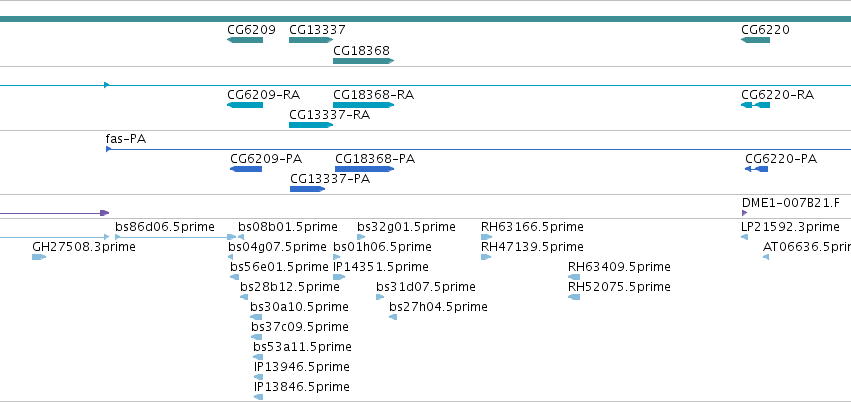Click the CG13337-RA transcript
This screenshot has height=402, width=851.
tap(311, 125)
